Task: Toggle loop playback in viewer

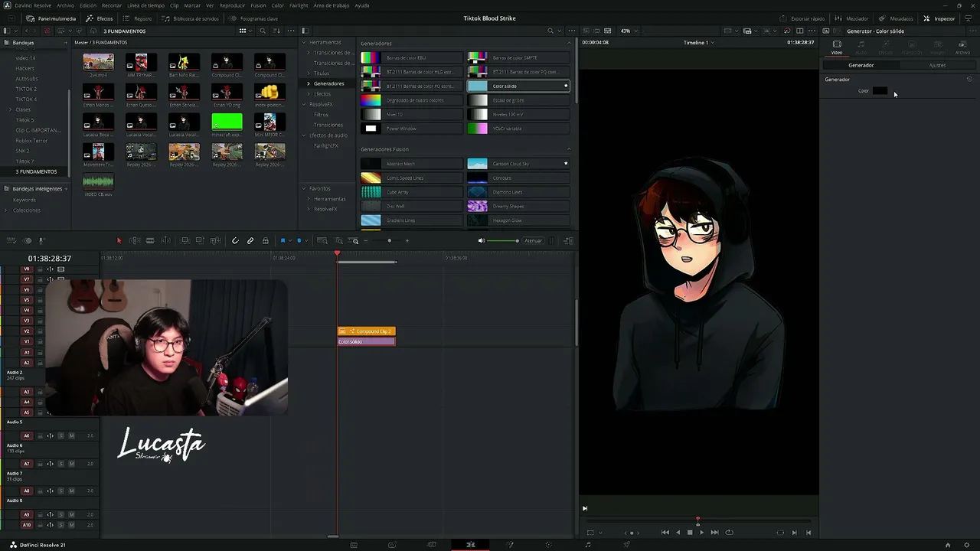Action: [729, 533]
